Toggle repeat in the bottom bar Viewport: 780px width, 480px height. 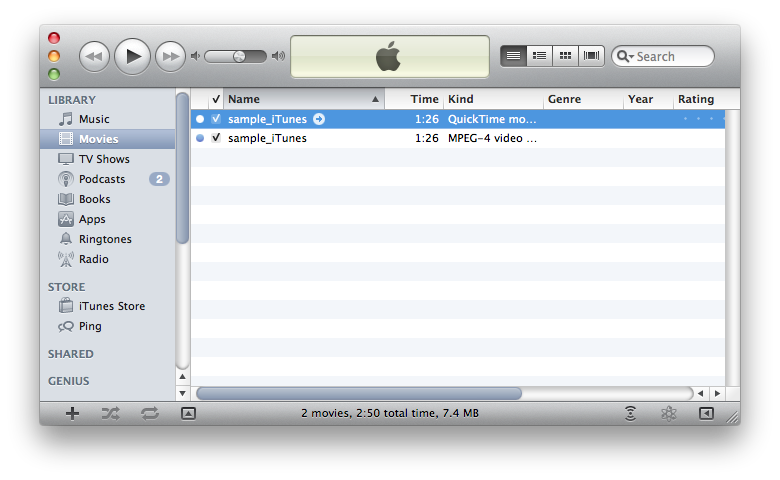point(150,413)
